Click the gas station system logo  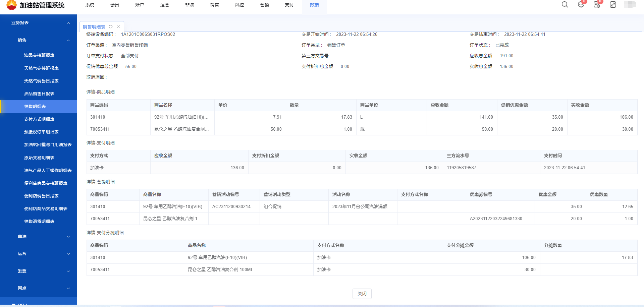pos(11,5)
